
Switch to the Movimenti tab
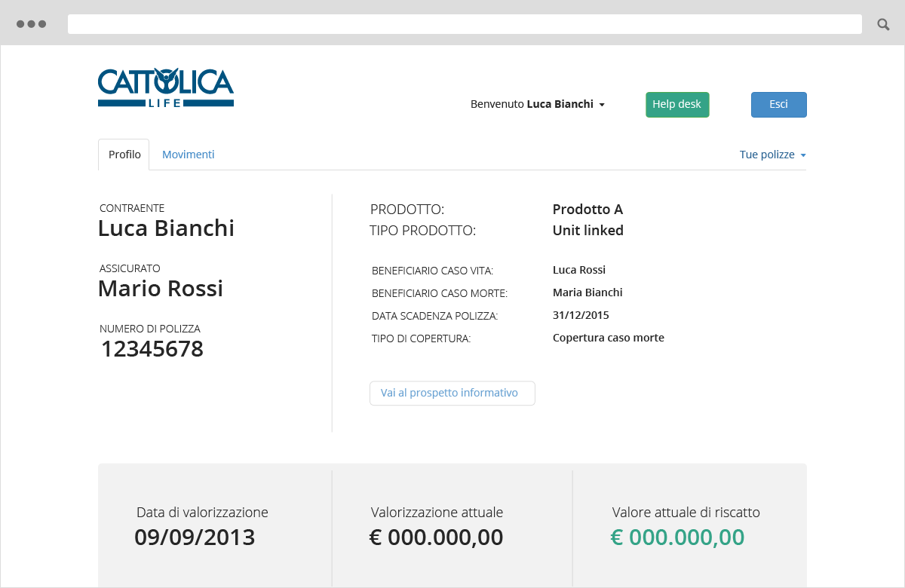(189, 155)
